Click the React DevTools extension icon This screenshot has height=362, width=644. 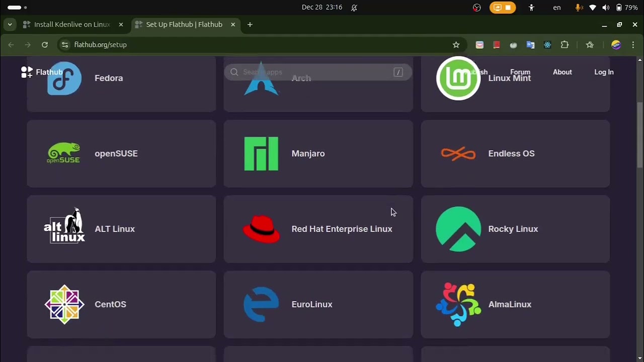(547, 45)
